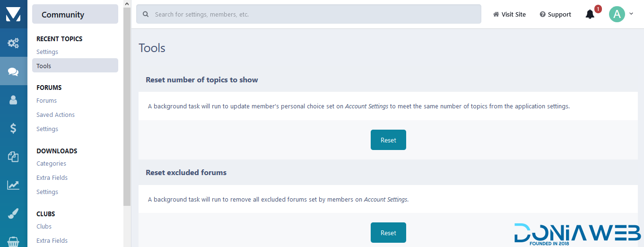Click the logo in the top-left corner

(x=13, y=14)
